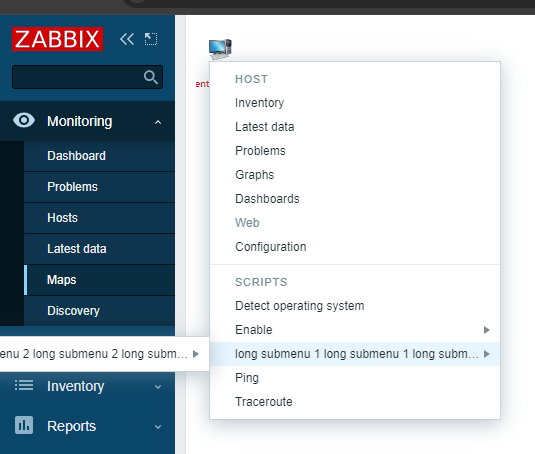Image resolution: width=535 pixels, height=454 pixels.
Task: Expand the Inventory section chevron
Action: pyautogui.click(x=158, y=387)
